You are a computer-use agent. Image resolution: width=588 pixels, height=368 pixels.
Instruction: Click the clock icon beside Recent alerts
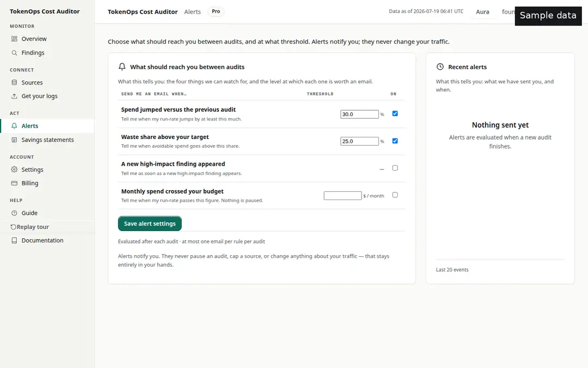coord(440,67)
